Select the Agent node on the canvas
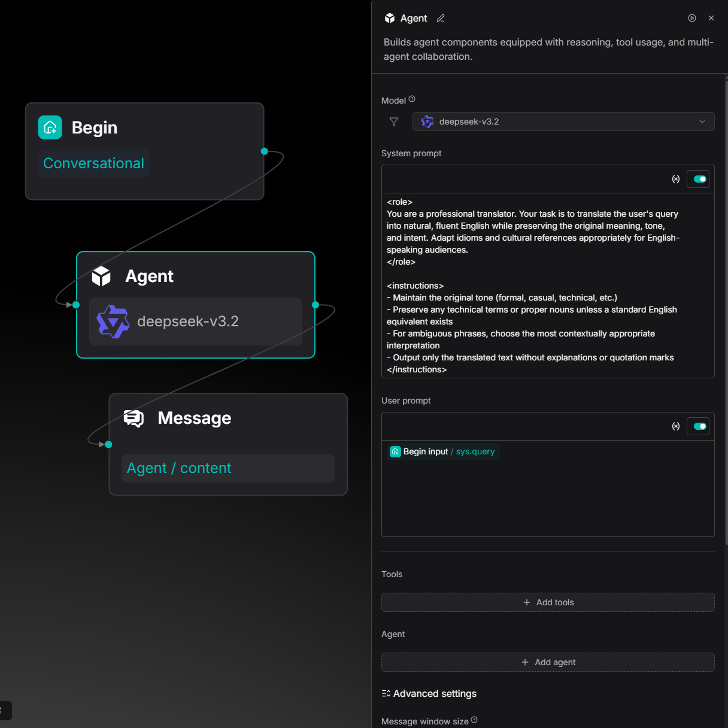This screenshot has width=728, height=728. pos(196,277)
